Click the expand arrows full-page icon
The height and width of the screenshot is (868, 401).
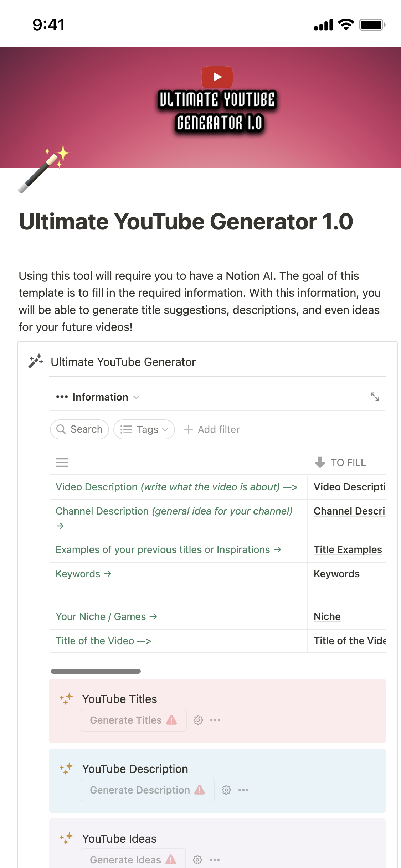coord(375,397)
